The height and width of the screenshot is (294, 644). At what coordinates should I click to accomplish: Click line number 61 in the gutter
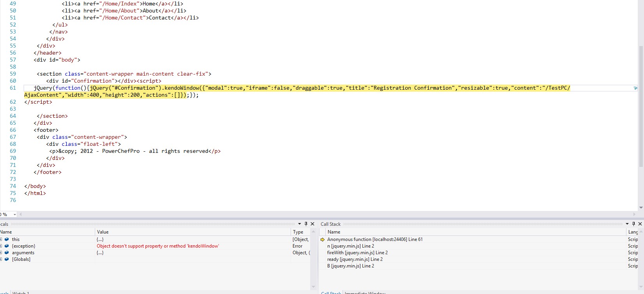13,88
